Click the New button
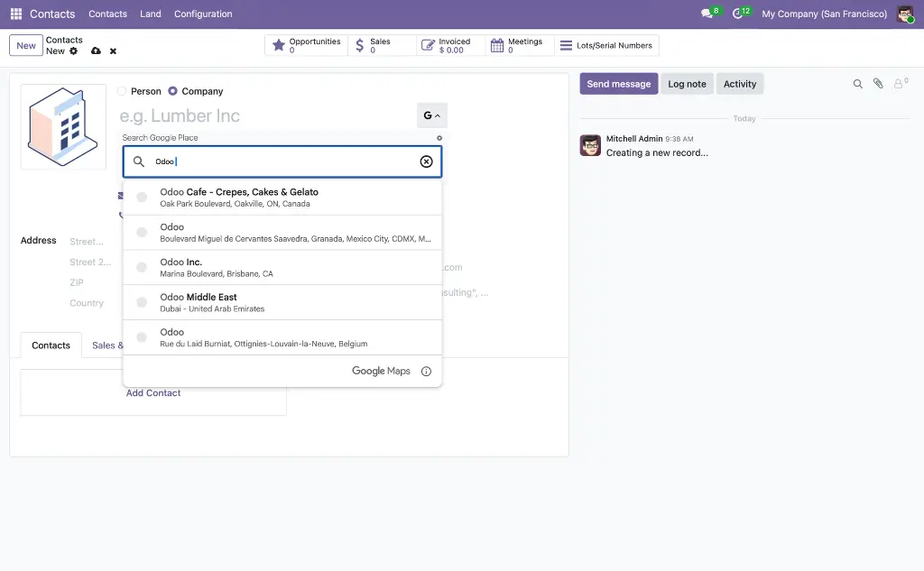924x571 pixels. pos(26,45)
